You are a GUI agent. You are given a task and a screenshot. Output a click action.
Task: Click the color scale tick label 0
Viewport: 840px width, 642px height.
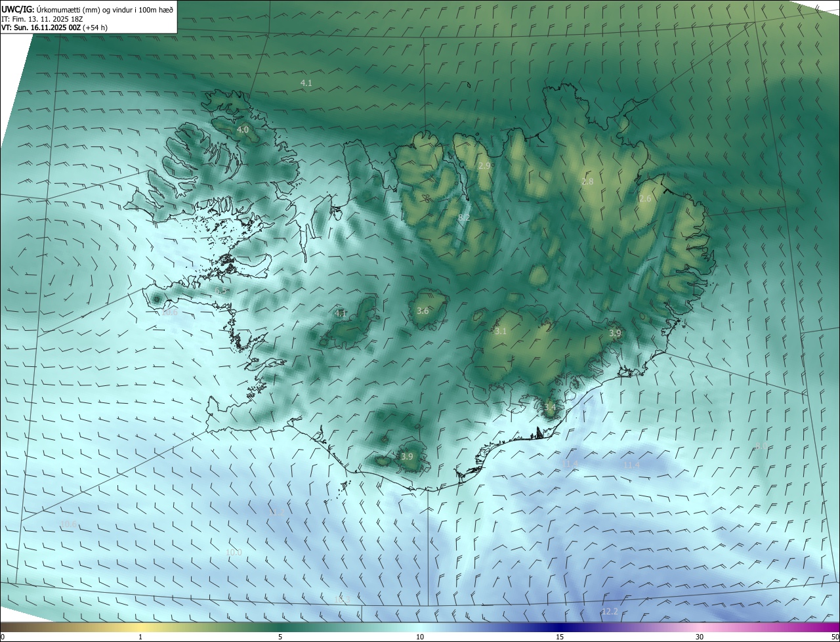pos(3,637)
